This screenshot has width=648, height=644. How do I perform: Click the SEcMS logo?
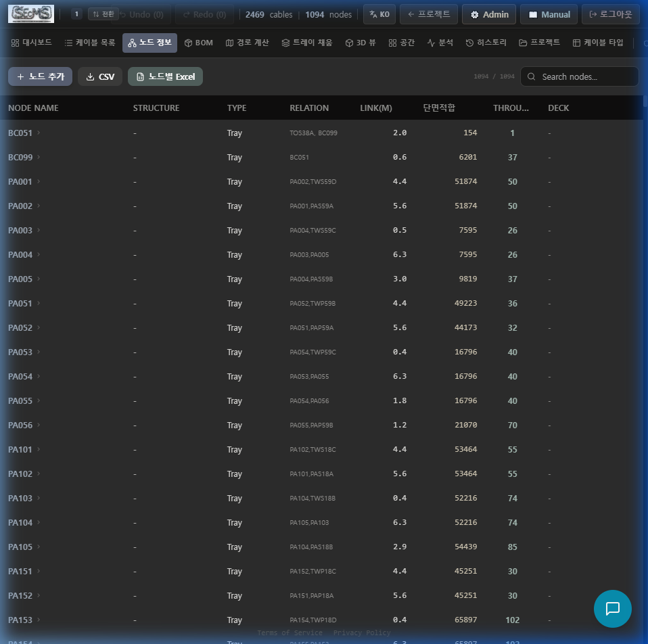point(31,14)
